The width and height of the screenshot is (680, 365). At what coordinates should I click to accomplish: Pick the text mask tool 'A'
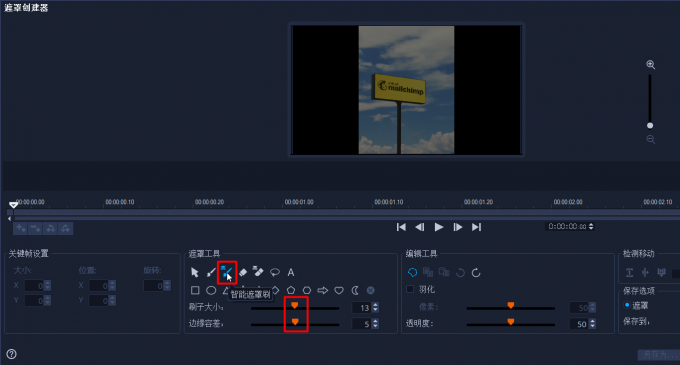291,272
